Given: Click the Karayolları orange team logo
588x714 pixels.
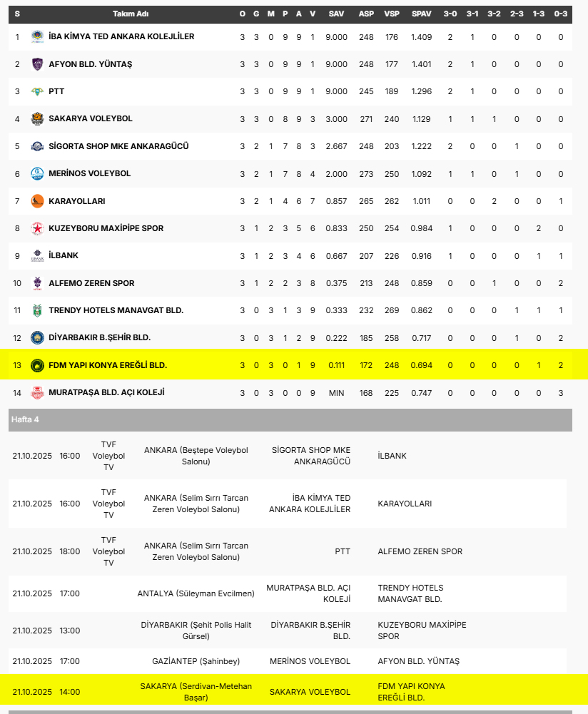Looking at the screenshot, I should (x=37, y=201).
